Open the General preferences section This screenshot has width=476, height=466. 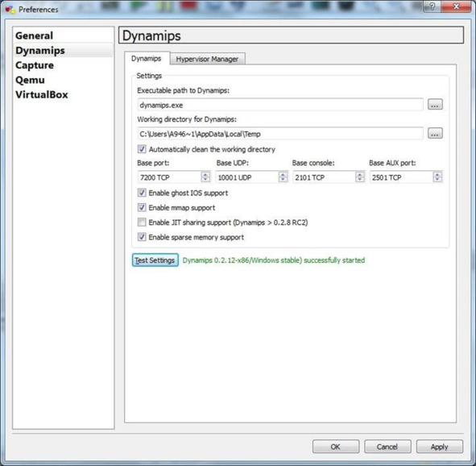click(35, 35)
